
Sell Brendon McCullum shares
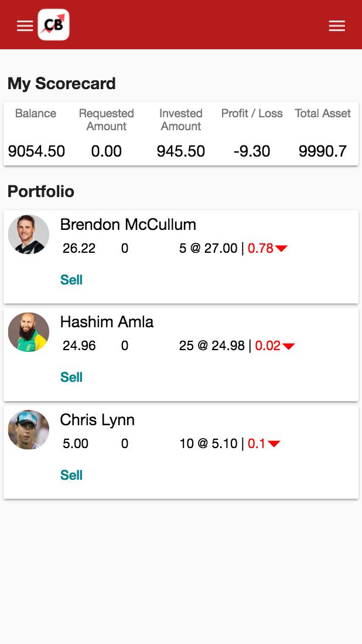point(71,280)
